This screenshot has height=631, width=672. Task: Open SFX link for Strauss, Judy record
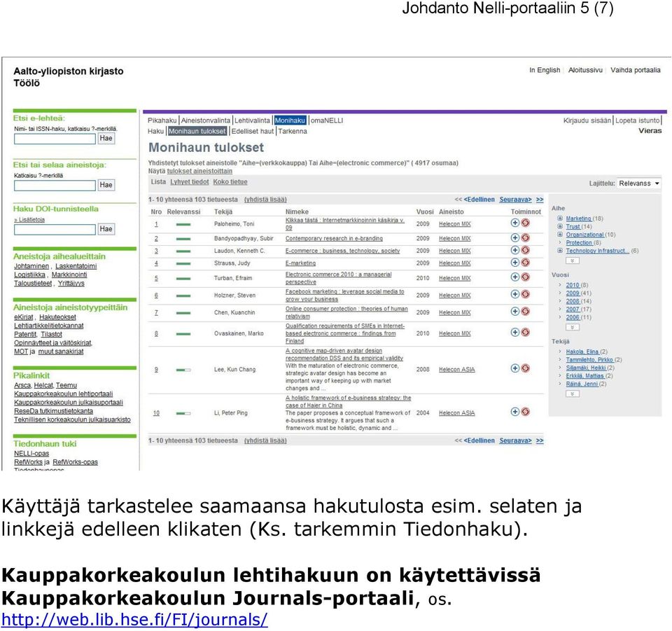(525, 263)
